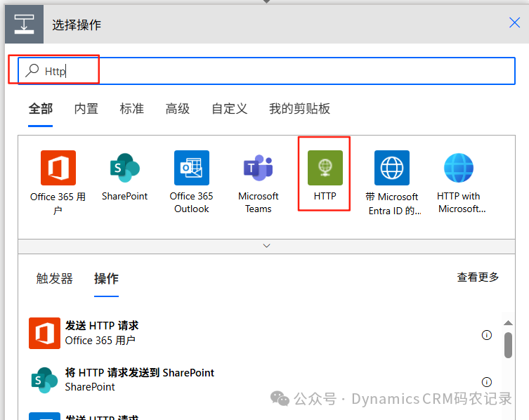Switch to the 操作 tab
The height and width of the screenshot is (420, 529).
(106, 279)
